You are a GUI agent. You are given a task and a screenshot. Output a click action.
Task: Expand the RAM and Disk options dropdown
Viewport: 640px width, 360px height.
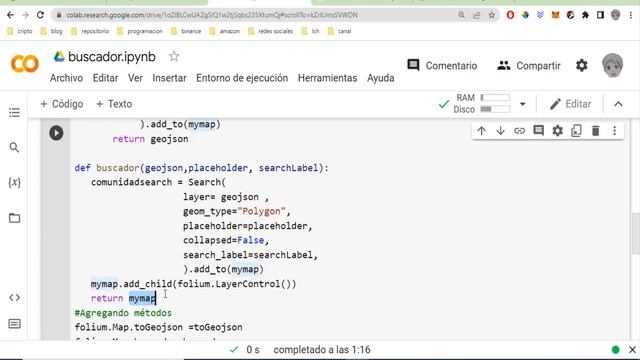pyautogui.click(x=522, y=104)
